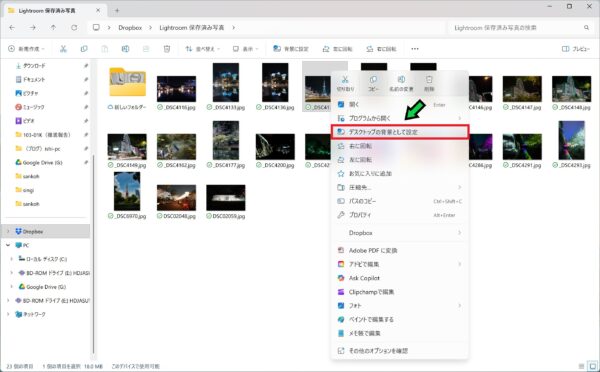Choose お気に入りに追加 in context menu
The height and width of the screenshot is (372, 600).
pos(400,173)
